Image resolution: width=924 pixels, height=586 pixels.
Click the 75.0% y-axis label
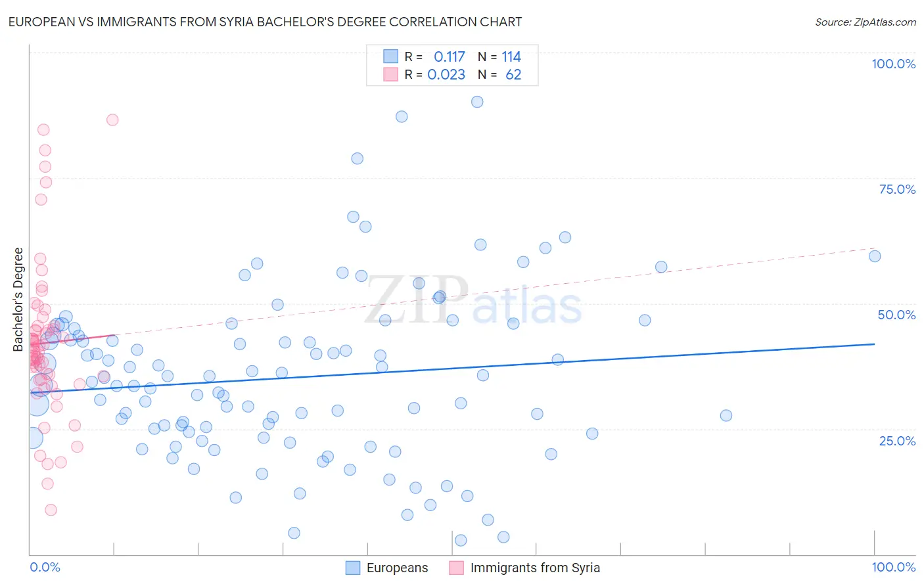click(897, 189)
